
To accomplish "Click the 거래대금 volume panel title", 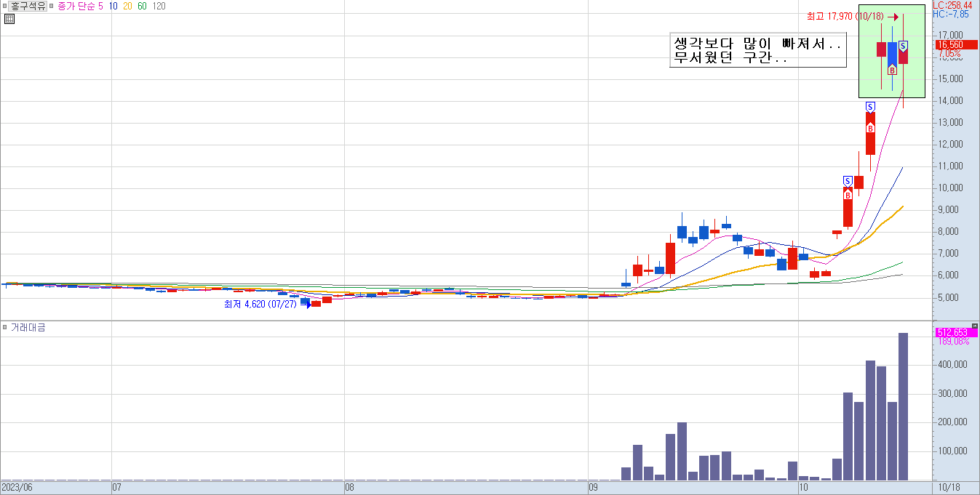I will point(28,328).
